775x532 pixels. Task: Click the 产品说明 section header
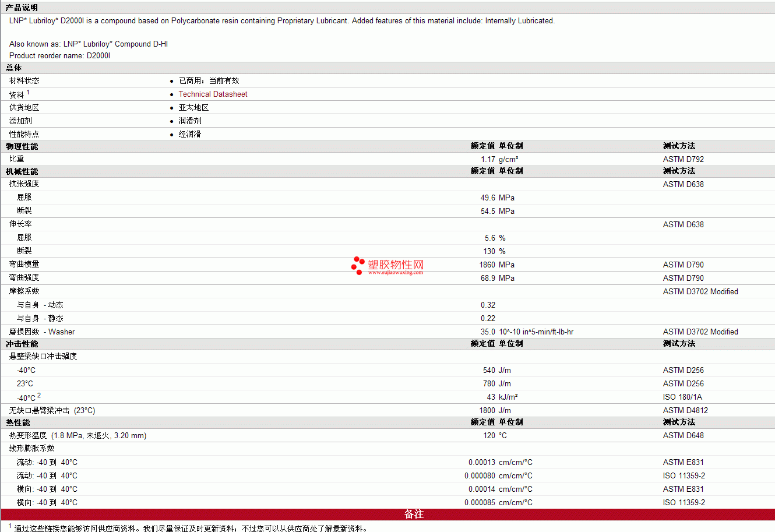[22, 8]
